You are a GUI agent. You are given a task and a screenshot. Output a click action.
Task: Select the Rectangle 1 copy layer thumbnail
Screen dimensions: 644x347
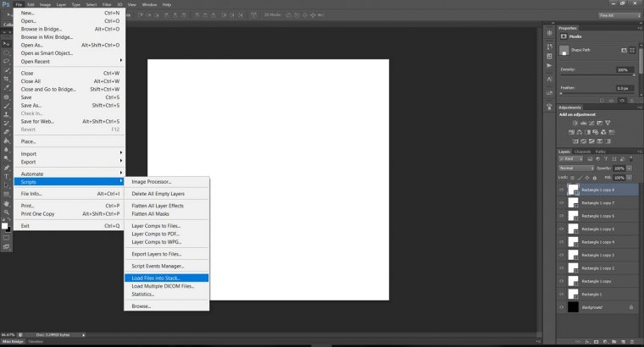(573, 281)
